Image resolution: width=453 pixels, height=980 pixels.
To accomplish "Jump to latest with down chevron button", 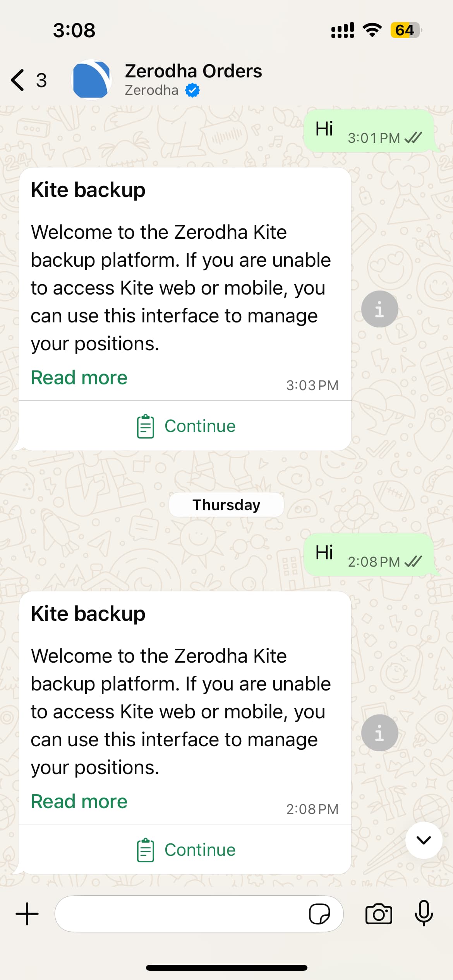I will click(424, 840).
